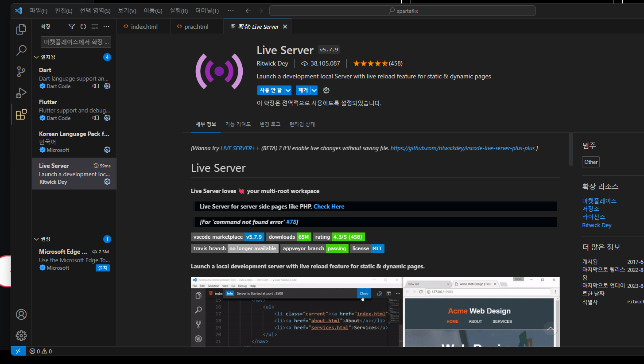Open the Accounts menu icon
This screenshot has height=364, width=644.
pyautogui.click(x=21, y=314)
